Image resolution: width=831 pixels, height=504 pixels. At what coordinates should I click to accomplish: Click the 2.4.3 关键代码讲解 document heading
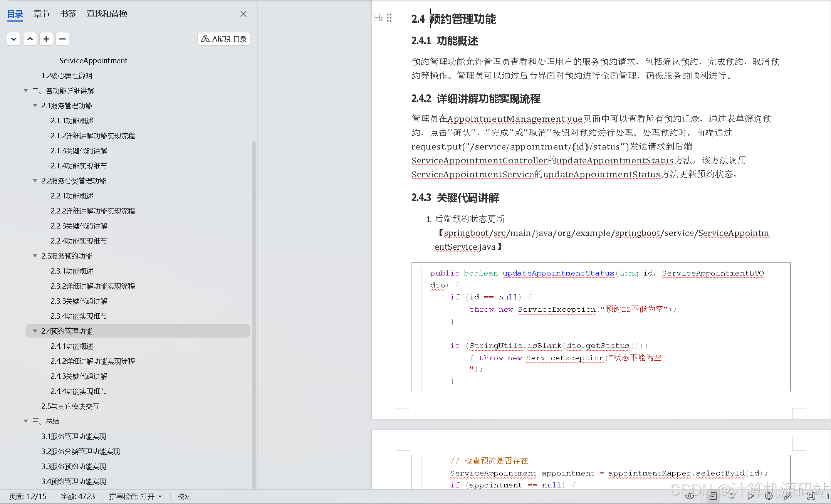coord(455,198)
